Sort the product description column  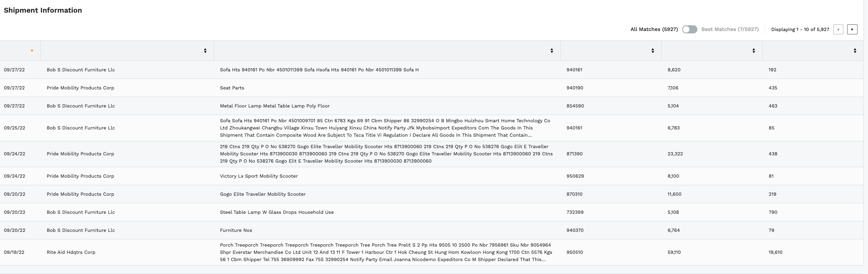pyautogui.click(x=552, y=51)
